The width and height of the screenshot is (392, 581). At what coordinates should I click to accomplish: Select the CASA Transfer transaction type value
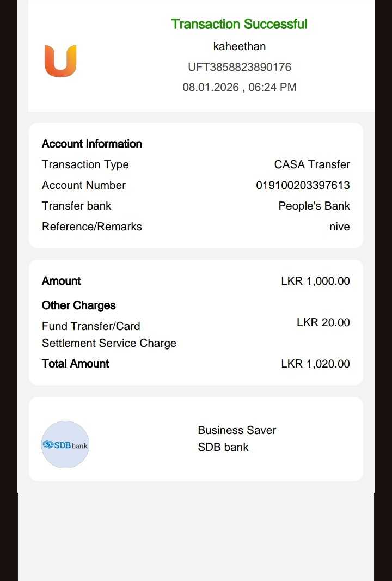(312, 164)
